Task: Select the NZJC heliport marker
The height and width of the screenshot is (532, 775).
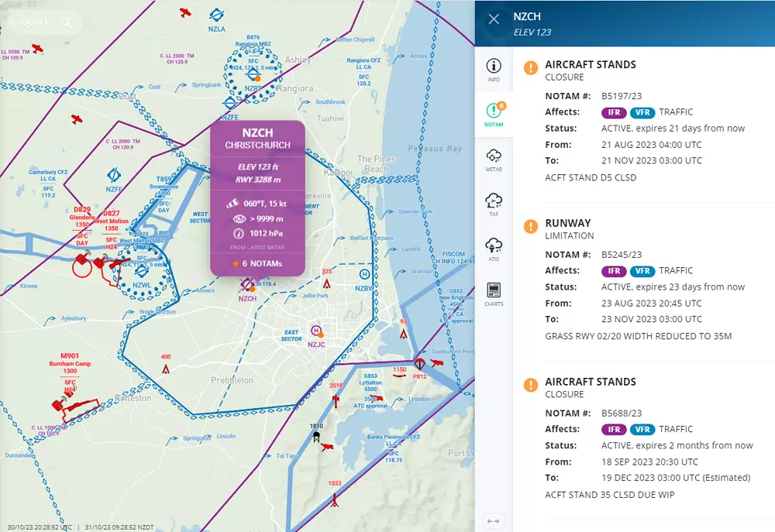Action: pyautogui.click(x=315, y=331)
